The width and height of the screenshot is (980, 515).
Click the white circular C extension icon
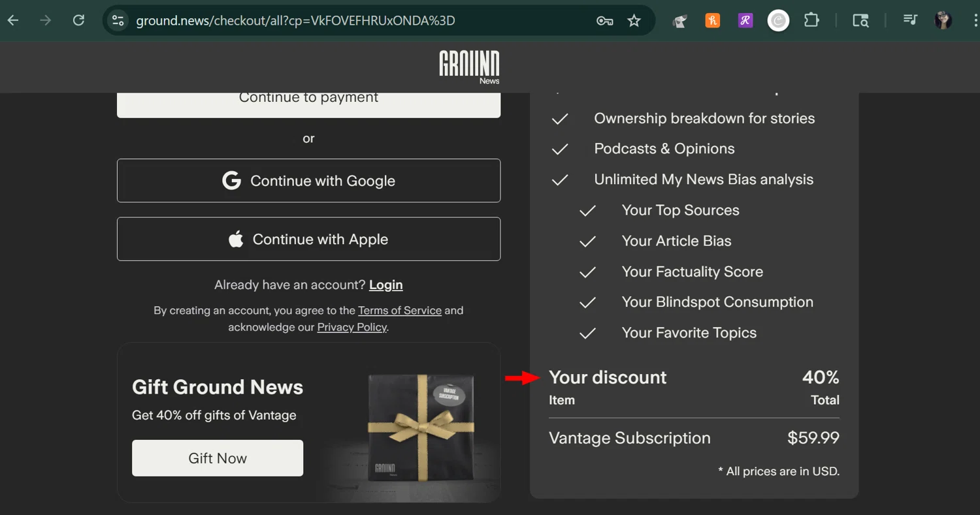(778, 21)
